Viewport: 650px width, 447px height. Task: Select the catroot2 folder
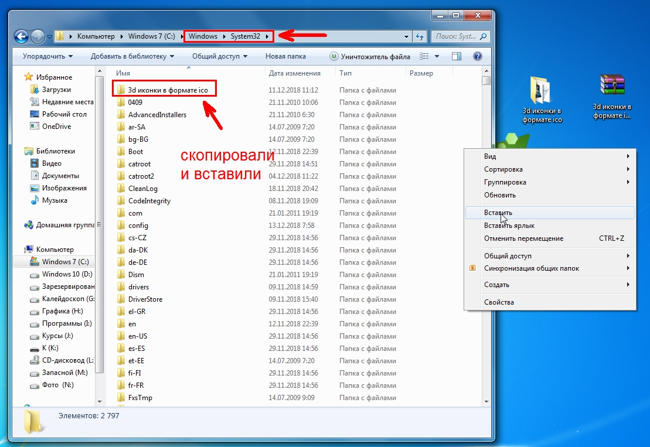click(141, 176)
